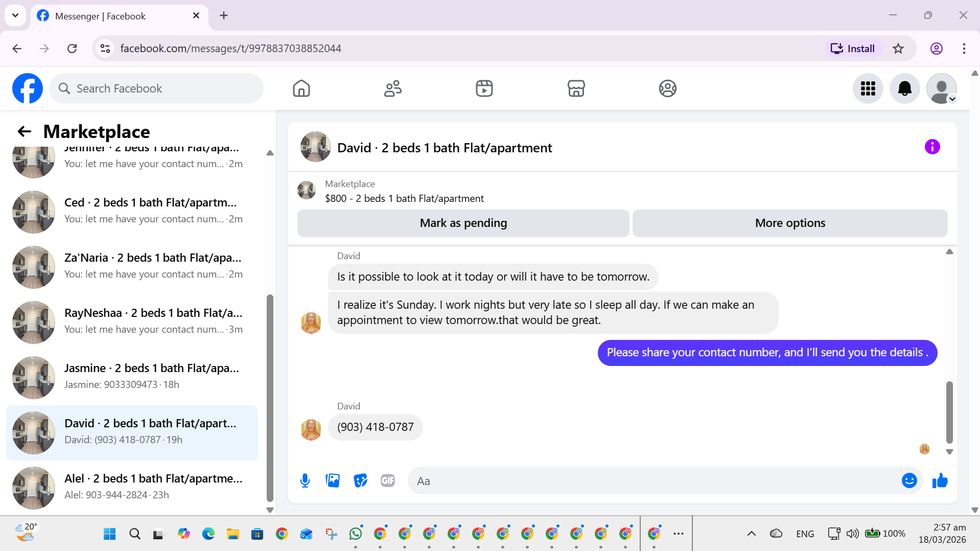980x551 pixels.
Task: Click the address bar URL
Action: (x=230, y=49)
